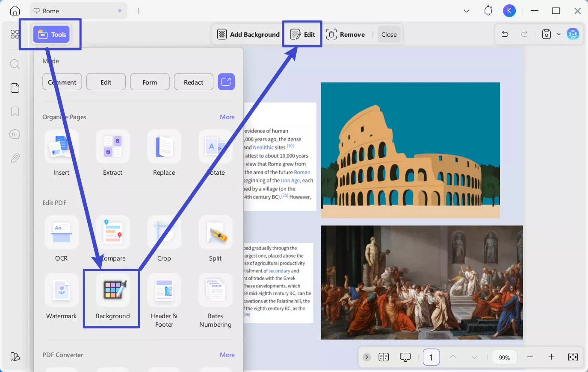The height and width of the screenshot is (372, 588).
Task: Open the 99% zoom level box
Action: pos(504,357)
